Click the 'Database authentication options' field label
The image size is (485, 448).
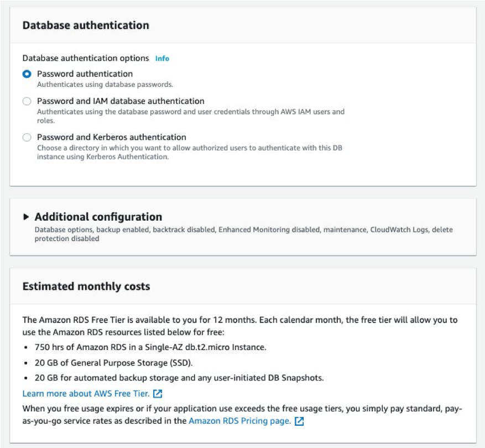[x=86, y=58]
